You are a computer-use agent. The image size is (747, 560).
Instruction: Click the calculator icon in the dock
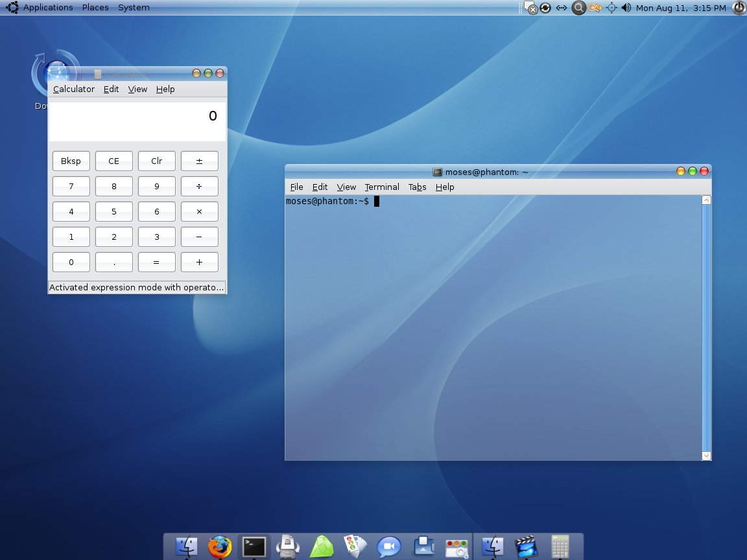[560, 546]
